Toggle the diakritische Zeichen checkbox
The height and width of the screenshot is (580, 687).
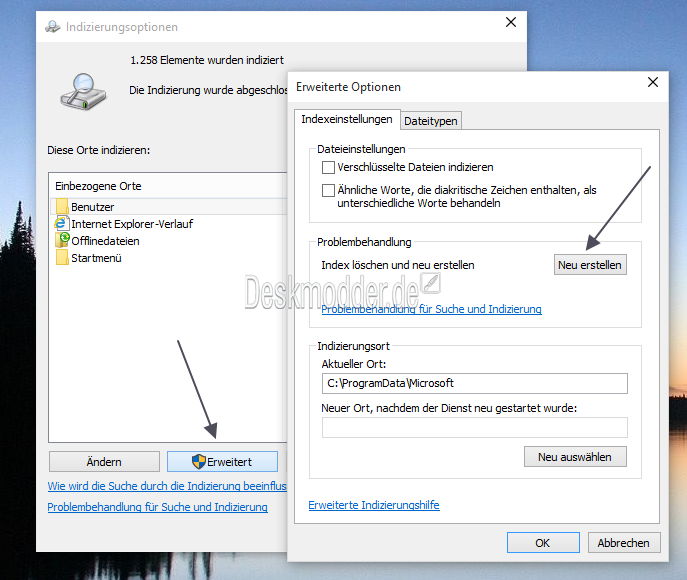[328, 190]
